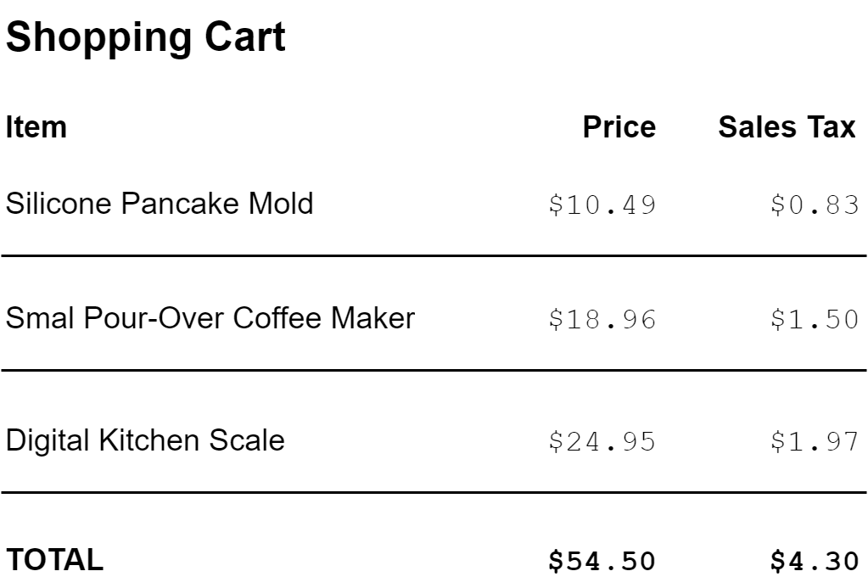The image size is (868, 588).
Task: Click the $18.96 price value
Action: pyautogui.click(x=602, y=320)
